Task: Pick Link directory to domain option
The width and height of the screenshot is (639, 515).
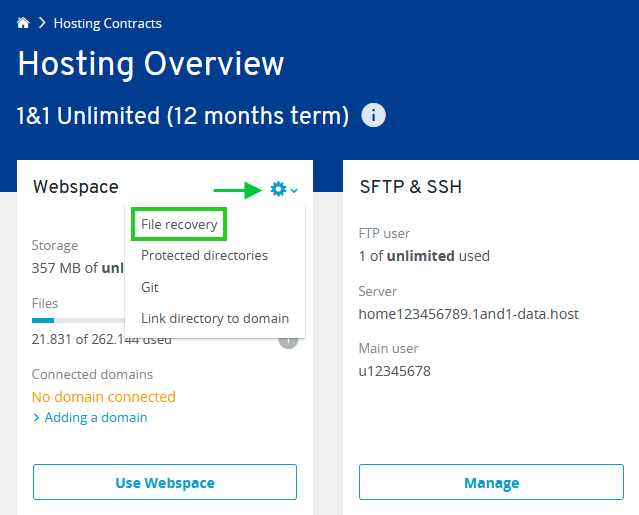Action: point(215,318)
